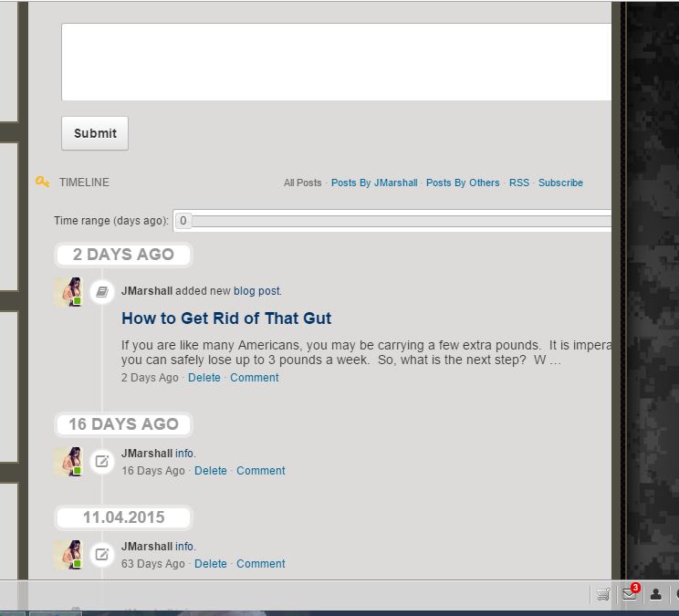The width and height of the screenshot is (679, 616).
Task: Open 'info' link in 16 Days Ago entry
Action: coord(185,454)
